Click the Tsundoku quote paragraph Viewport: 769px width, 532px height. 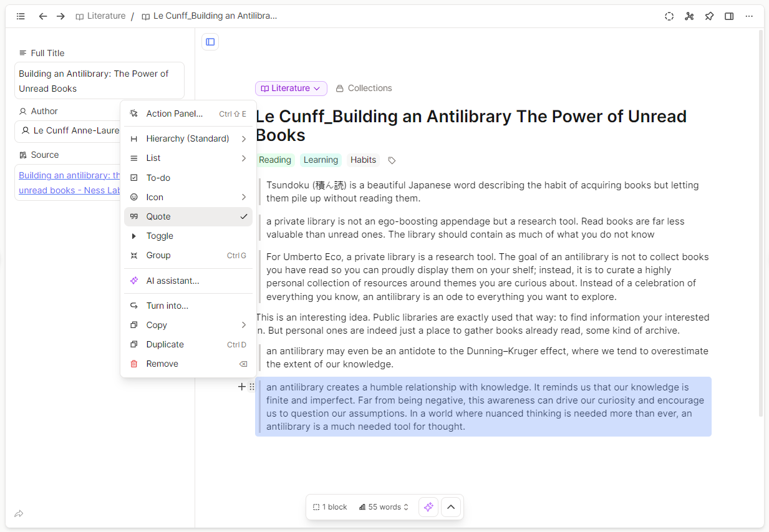(x=483, y=191)
